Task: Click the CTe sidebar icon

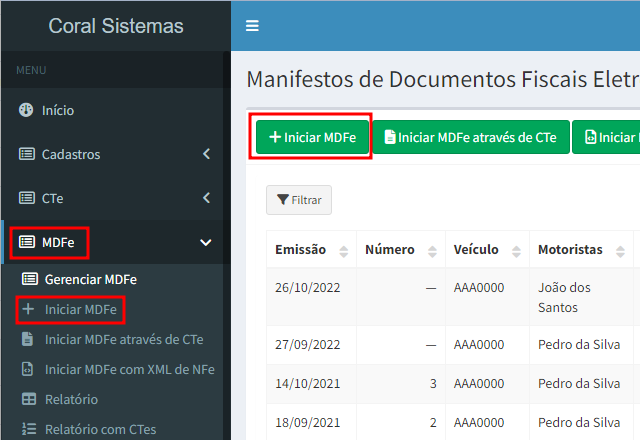Action: pos(26,198)
